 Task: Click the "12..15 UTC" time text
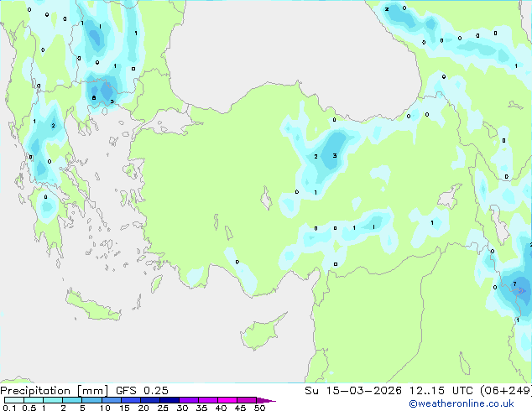[x=441, y=390]
